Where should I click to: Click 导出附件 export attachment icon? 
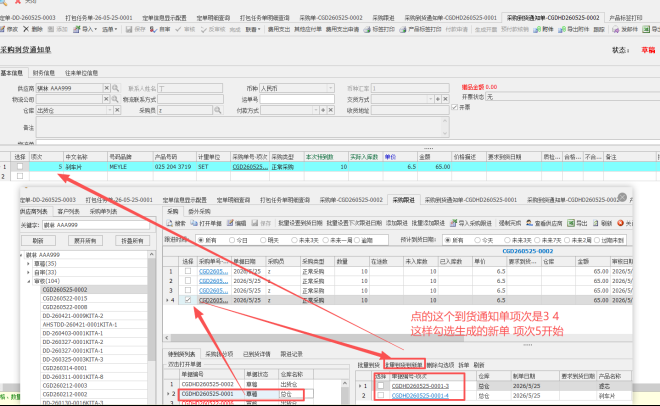click(x=562, y=29)
